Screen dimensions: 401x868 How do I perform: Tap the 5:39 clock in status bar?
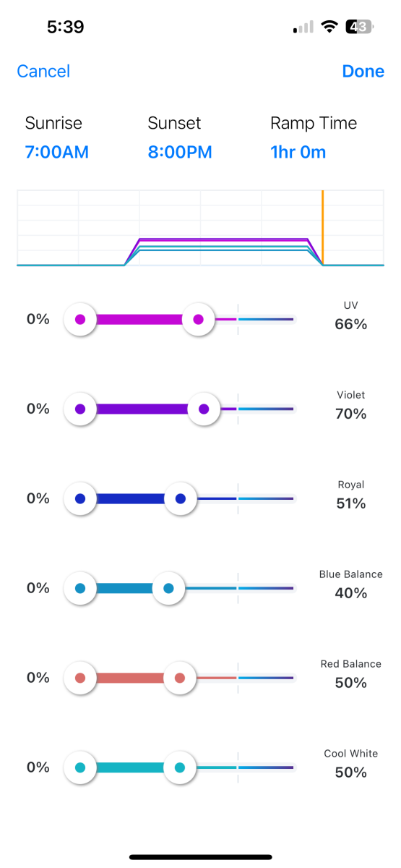(65, 27)
